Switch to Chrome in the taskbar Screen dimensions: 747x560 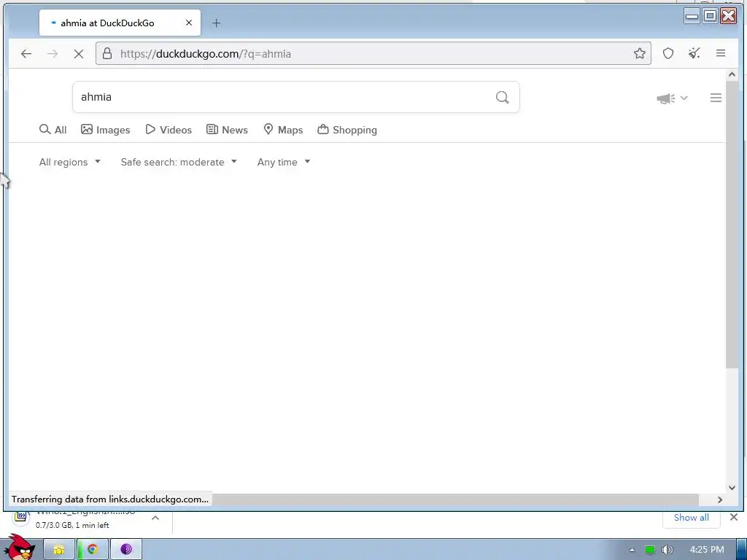[93, 550]
